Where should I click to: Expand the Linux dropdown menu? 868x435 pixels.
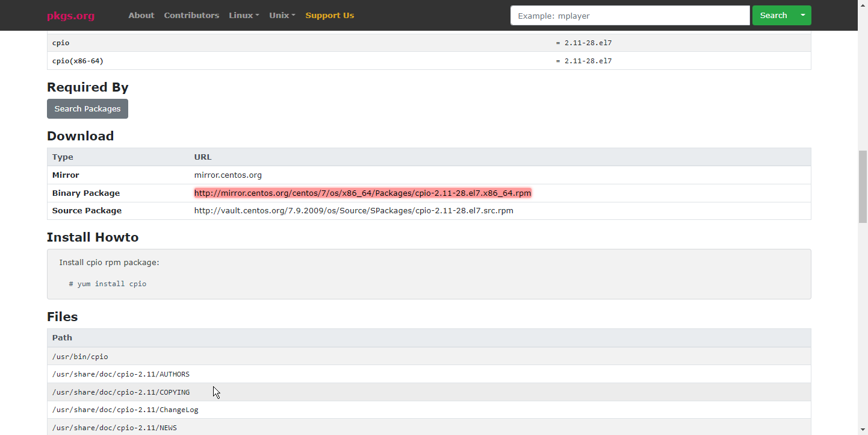pos(244,16)
